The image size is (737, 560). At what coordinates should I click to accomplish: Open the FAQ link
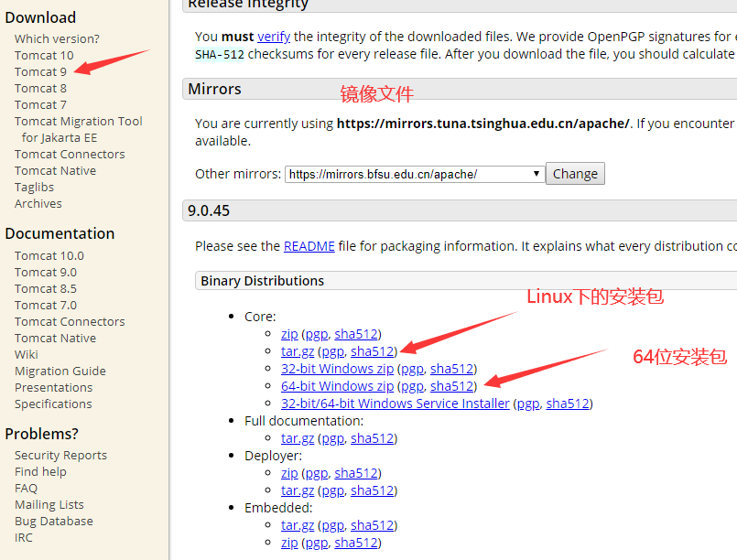26,488
